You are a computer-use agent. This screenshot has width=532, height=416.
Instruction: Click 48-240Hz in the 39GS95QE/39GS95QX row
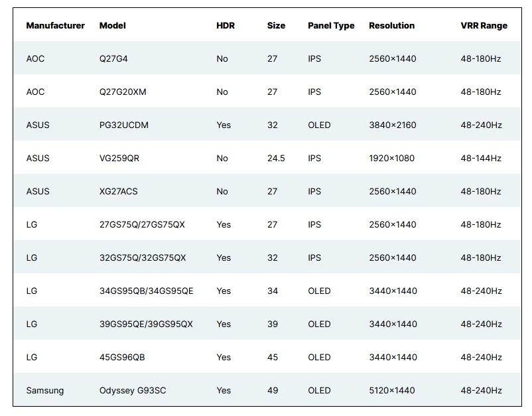[482, 324]
